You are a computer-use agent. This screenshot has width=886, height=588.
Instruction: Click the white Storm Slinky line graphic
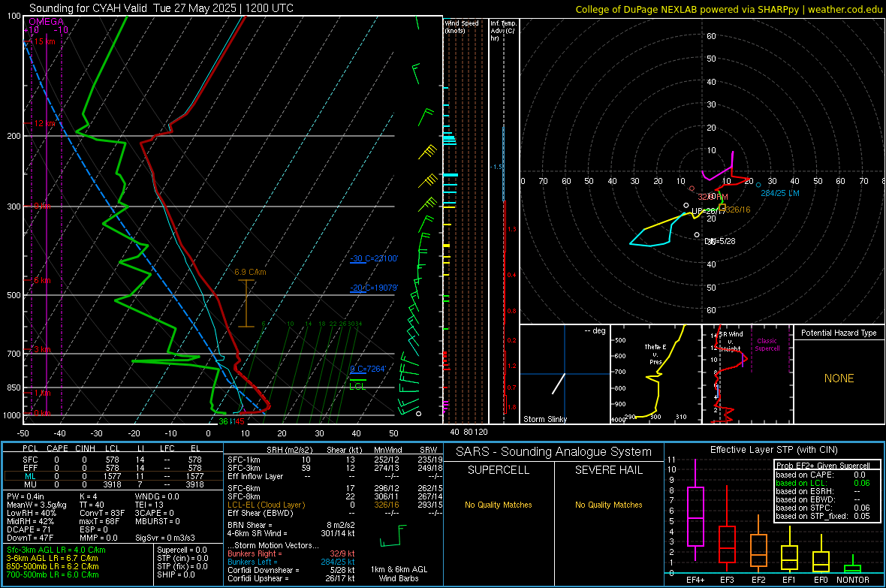pos(559,383)
